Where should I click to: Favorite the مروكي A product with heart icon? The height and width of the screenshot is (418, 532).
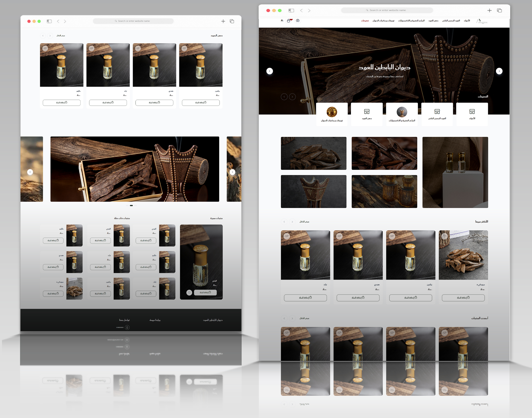pos(445,236)
